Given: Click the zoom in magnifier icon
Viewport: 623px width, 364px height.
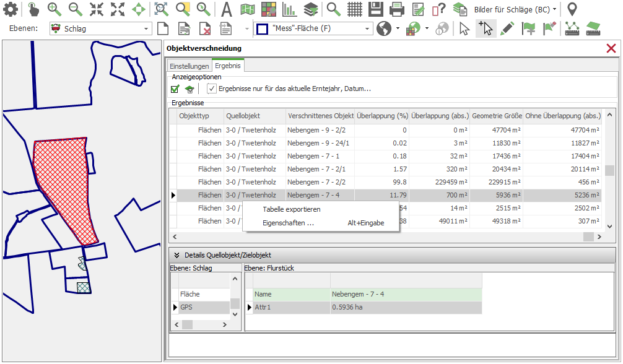Looking at the screenshot, I should [x=54, y=9].
